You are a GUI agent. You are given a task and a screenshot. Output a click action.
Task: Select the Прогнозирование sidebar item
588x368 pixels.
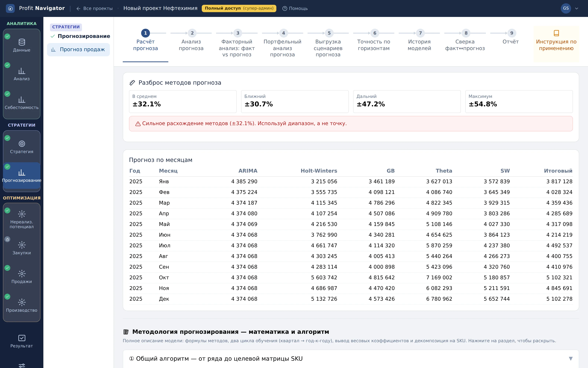(22, 176)
